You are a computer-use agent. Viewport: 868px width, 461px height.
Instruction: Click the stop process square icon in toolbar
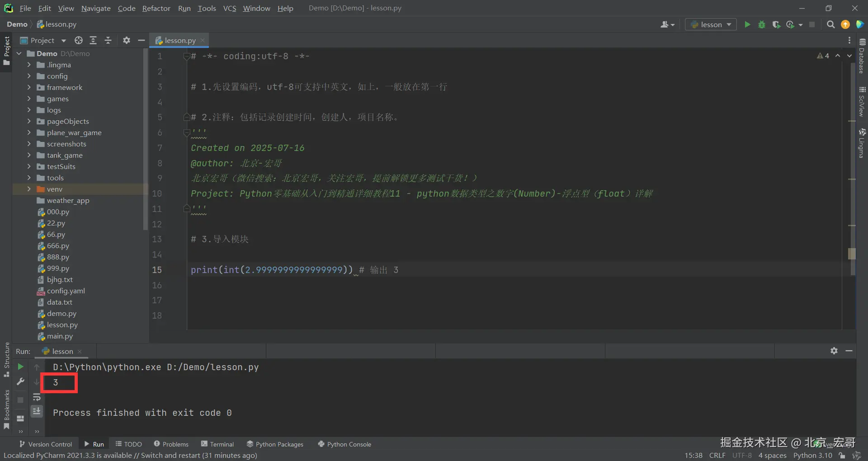812,24
